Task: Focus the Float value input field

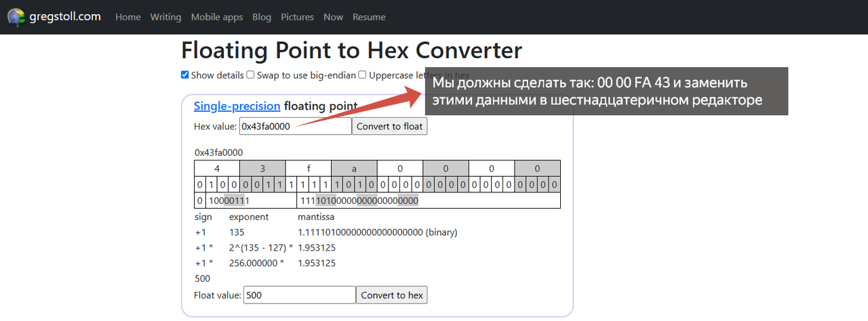Action: [x=300, y=295]
